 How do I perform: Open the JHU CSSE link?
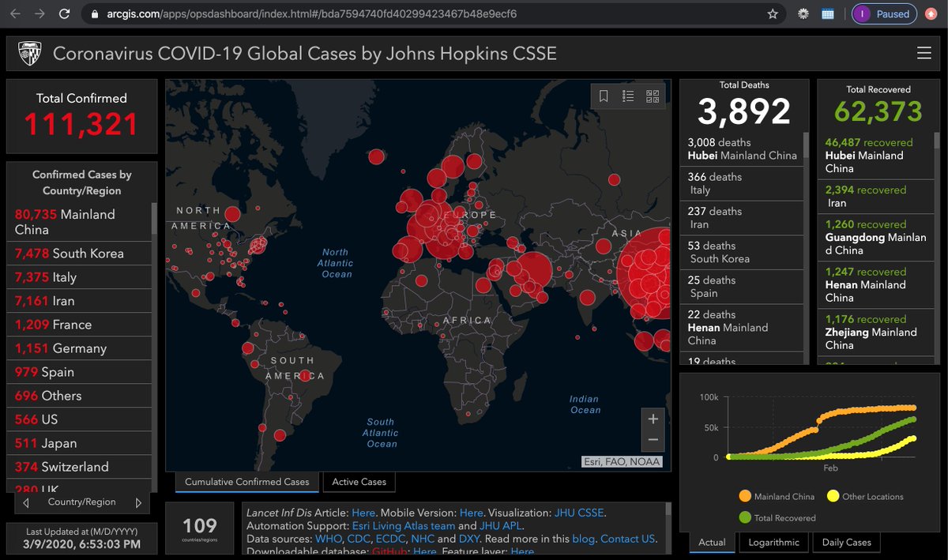pyautogui.click(x=579, y=513)
